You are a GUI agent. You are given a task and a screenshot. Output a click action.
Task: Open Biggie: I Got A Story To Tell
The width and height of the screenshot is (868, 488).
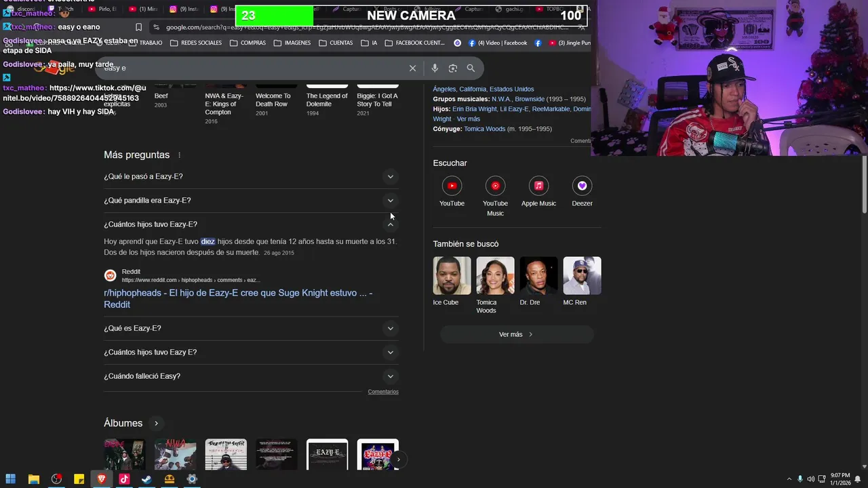[378, 100]
